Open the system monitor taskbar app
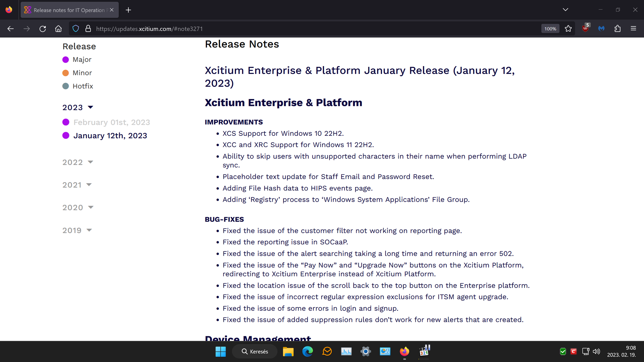Screen dimensions: 644x362 [346, 351]
